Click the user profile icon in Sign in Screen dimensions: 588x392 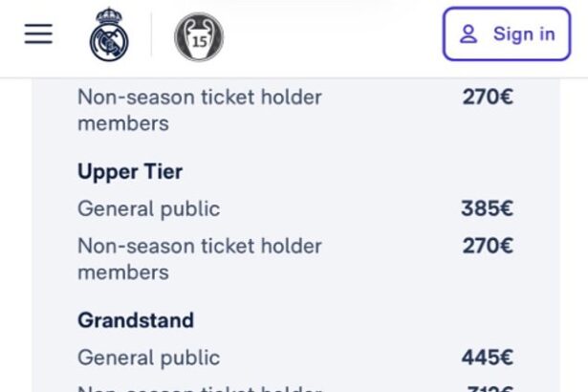point(468,34)
